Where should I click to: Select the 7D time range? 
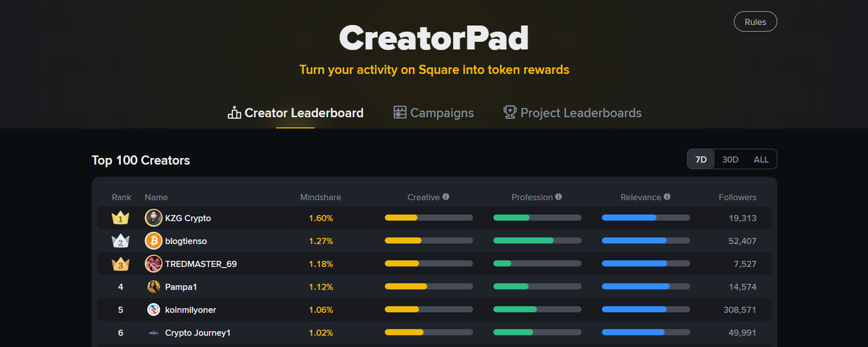[x=701, y=159]
